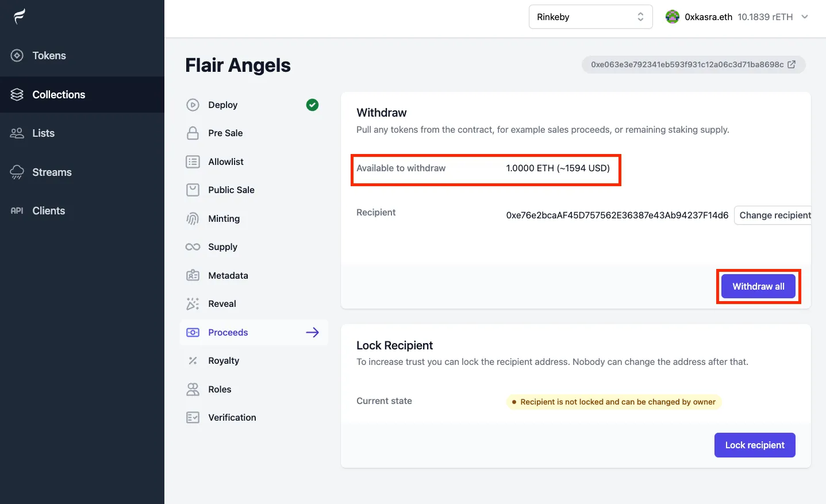Click the green Deploy completed checkmark

point(312,105)
